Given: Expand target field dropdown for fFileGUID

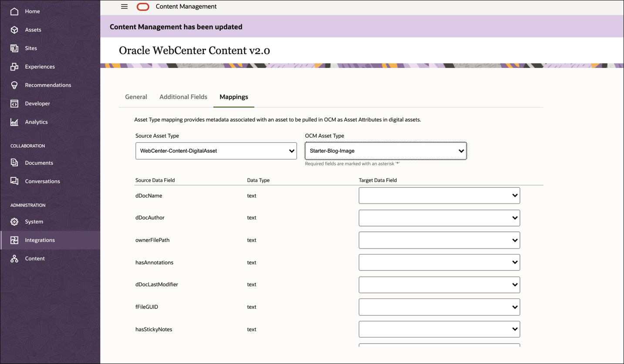Looking at the screenshot, I should click(x=439, y=307).
